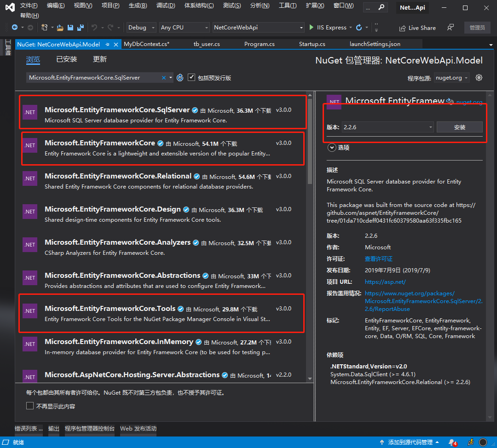Screen dimensions: 497x448
Task: Open NuGet settings gear icon
Action: (x=479, y=78)
